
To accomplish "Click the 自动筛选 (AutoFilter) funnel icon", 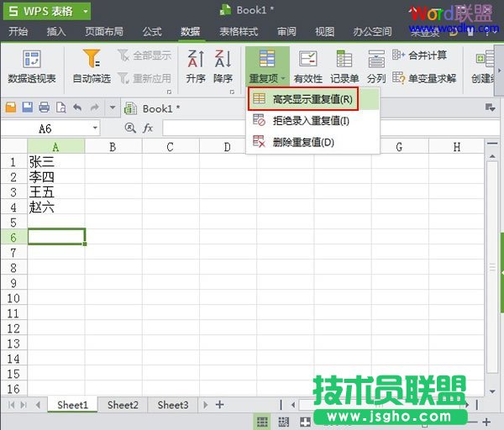I will pyautogui.click(x=92, y=60).
